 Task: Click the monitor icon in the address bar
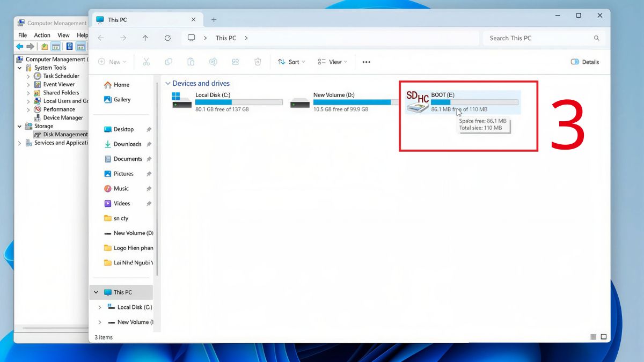(191, 38)
